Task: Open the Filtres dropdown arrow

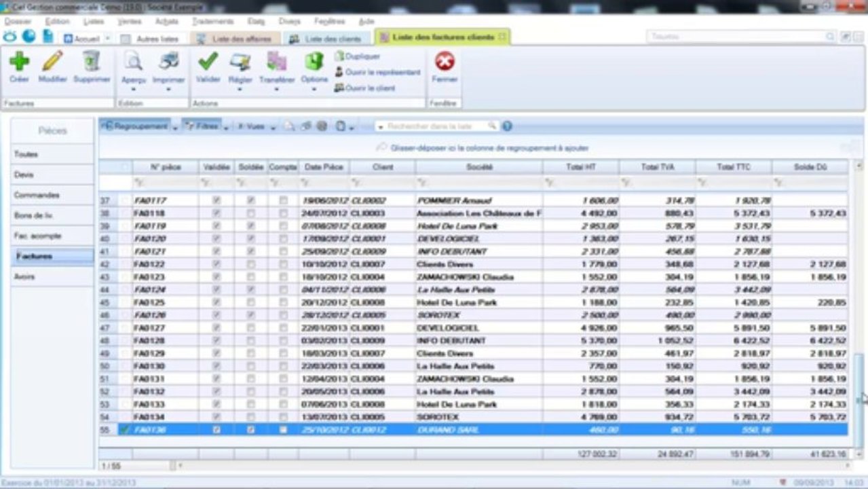Action: (x=225, y=127)
